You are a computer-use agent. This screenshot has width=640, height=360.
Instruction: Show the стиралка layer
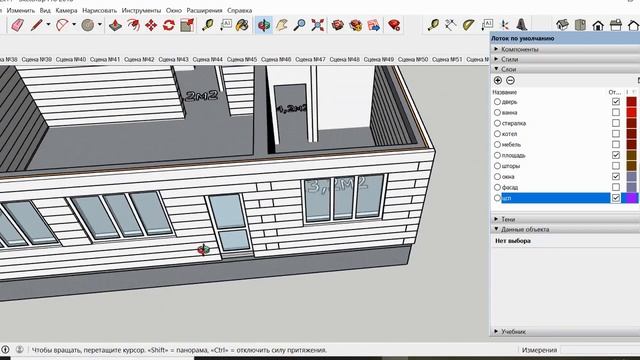pyautogui.click(x=616, y=123)
